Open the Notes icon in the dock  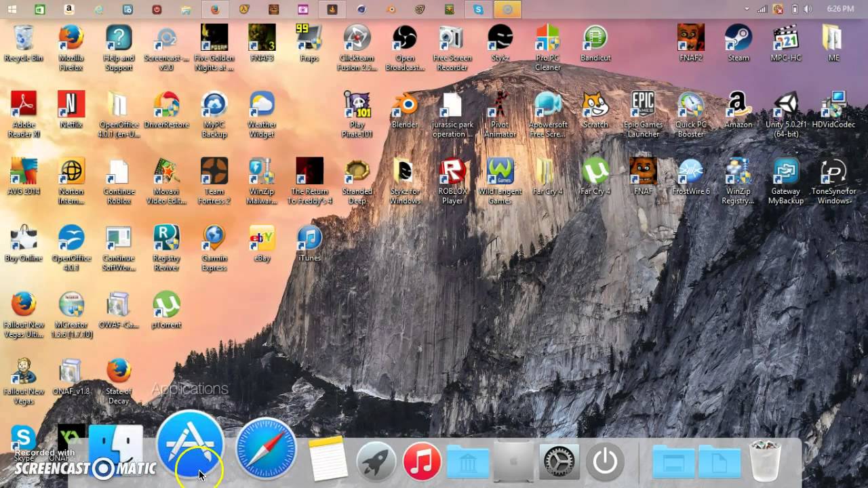(328, 460)
